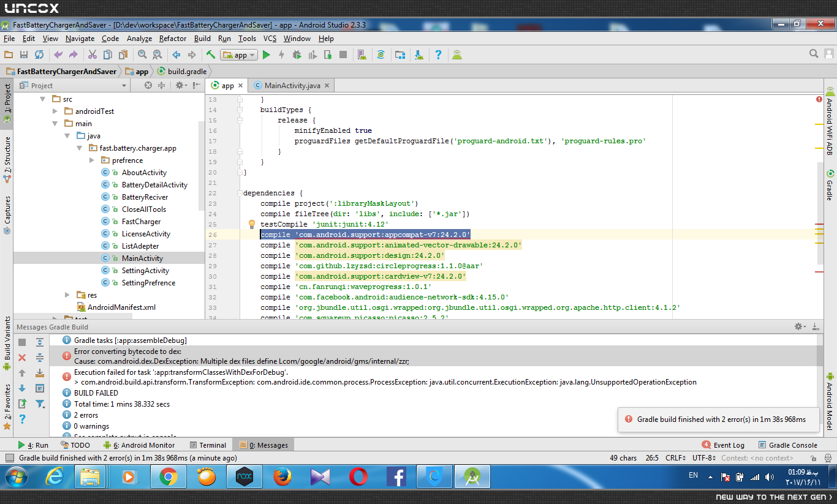Viewport: 837px width, 504px height.
Task: Change line separator CRLF in status bar
Action: tap(675, 458)
